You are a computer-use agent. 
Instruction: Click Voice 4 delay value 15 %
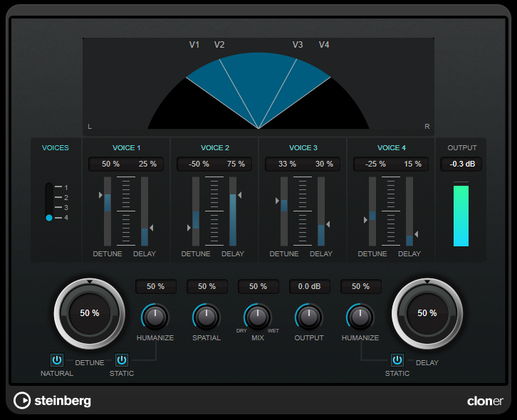(412, 164)
